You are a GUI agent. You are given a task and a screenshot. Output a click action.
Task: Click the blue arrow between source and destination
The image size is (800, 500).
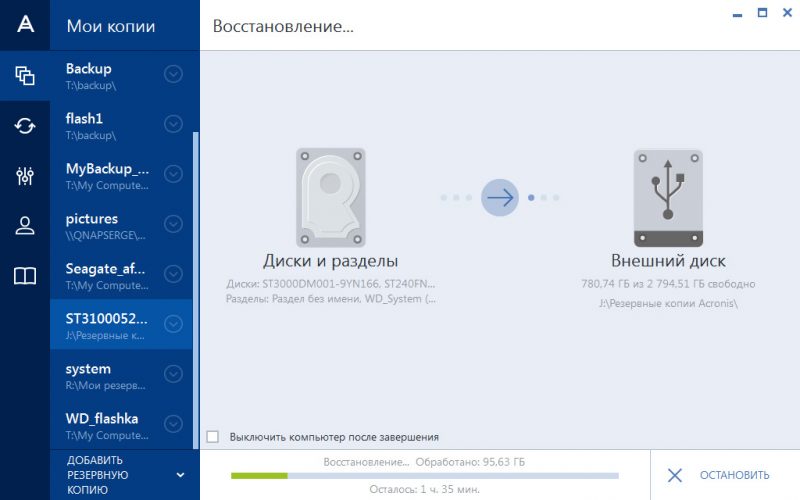point(500,197)
